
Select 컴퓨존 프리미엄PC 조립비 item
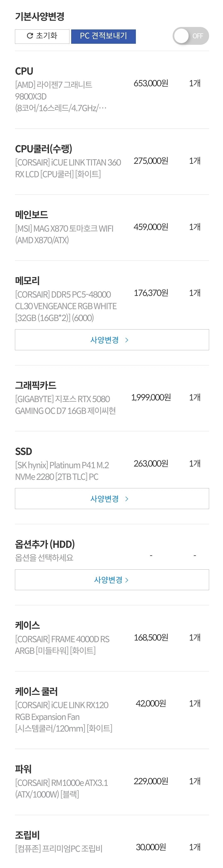[x=59, y=849]
